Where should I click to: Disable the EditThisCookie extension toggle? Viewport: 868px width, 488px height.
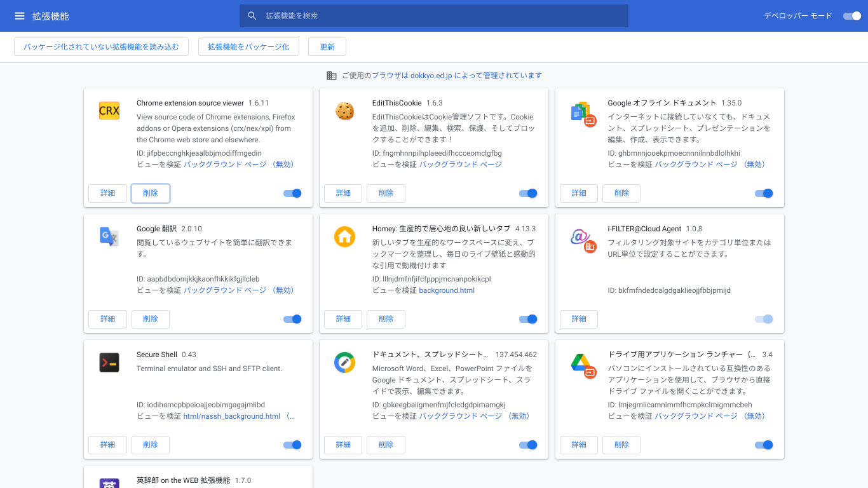click(x=528, y=193)
